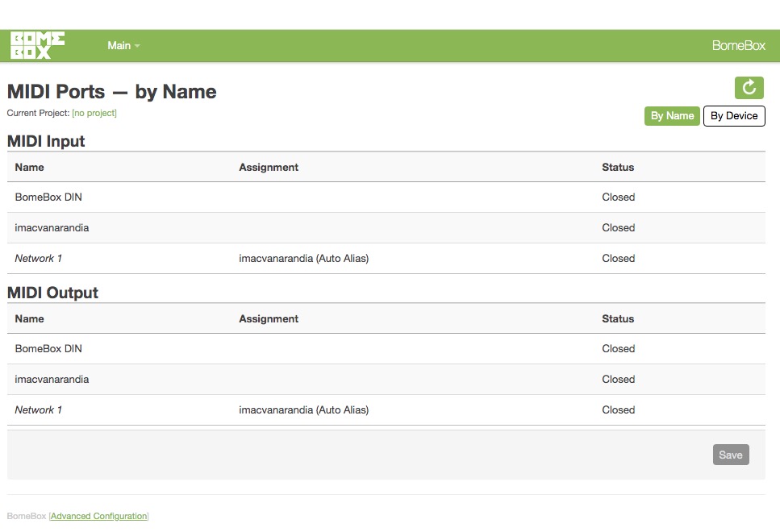Click the MIDI Input section heading

tap(46, 141)
